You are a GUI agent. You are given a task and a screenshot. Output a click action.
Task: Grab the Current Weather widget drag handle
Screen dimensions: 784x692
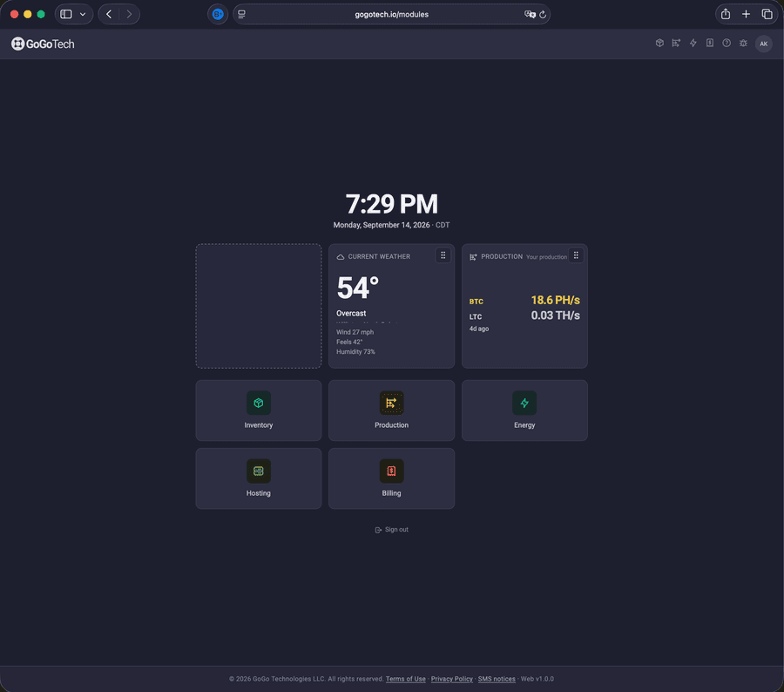pyautogui.click(x=443, y=255)
